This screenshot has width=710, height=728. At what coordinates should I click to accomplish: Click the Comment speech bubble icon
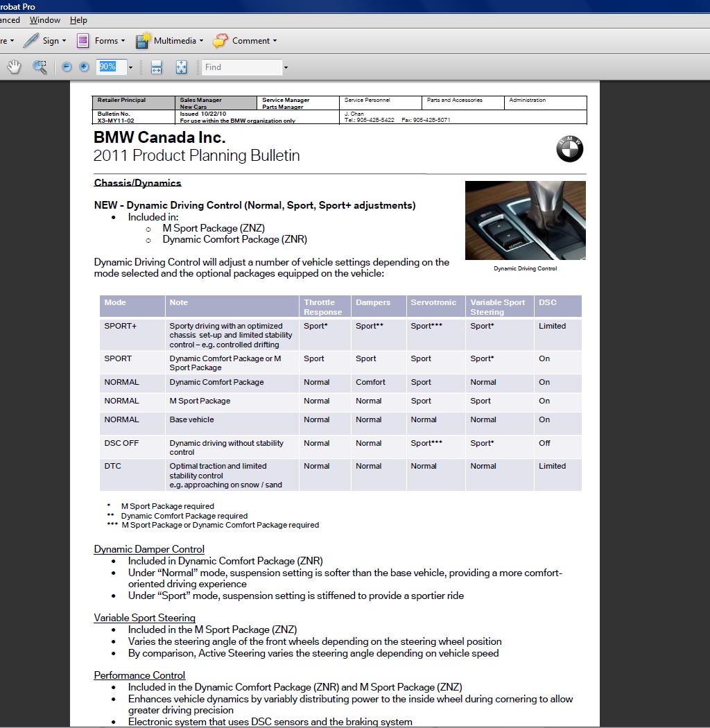[220, 40]
